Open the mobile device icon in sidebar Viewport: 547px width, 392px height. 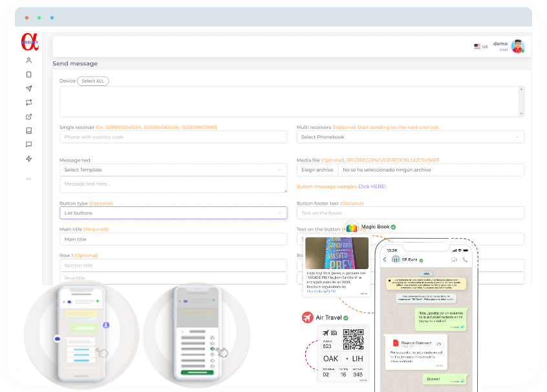tap(28, 74)
